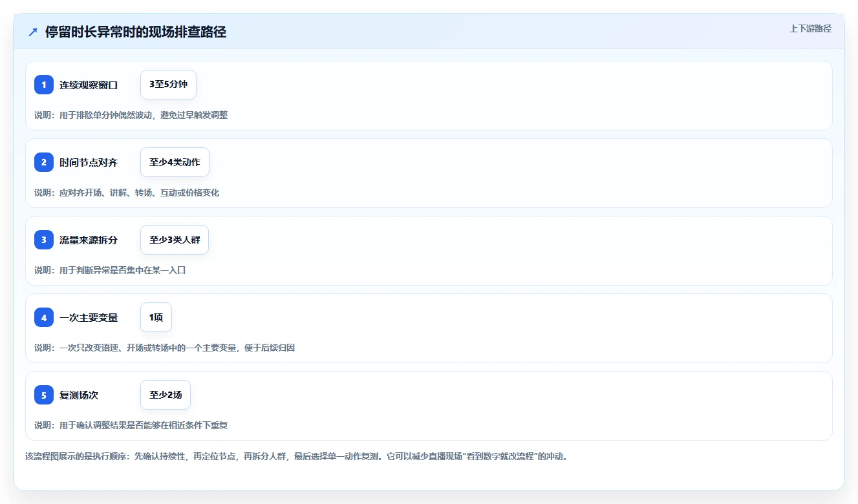Click the step 4 number badge
The image size is (858, 504).
click(x=44, y=317)
